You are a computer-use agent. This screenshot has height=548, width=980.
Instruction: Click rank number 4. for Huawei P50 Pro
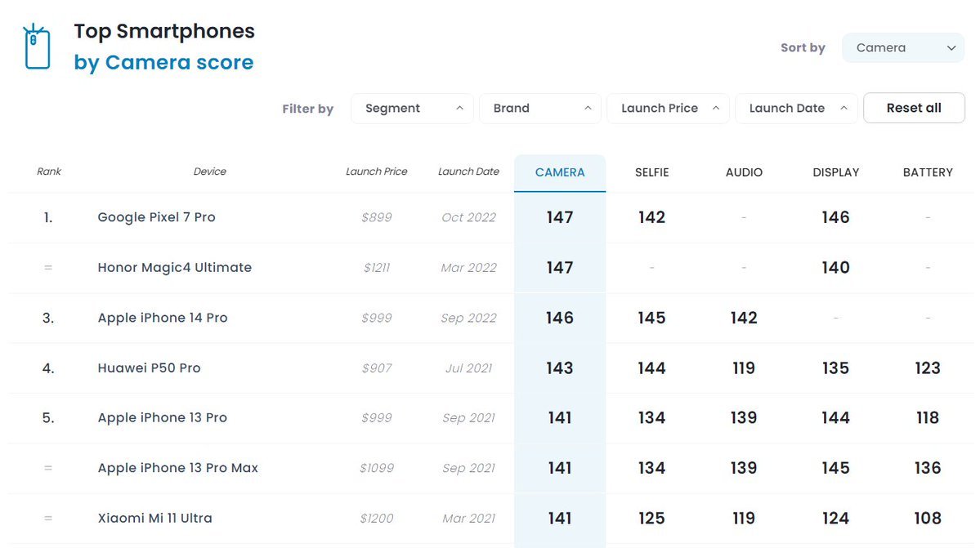pos(48,368)
